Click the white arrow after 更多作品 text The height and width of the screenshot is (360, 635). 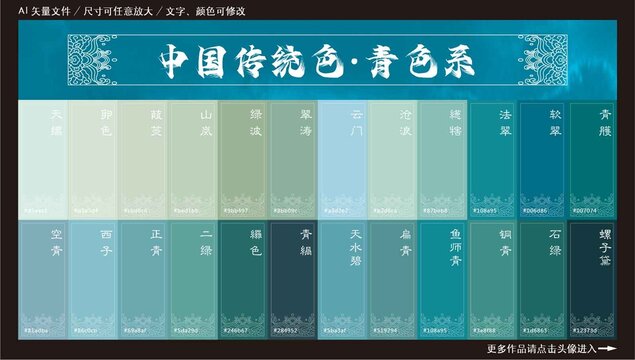coord(607,348)
